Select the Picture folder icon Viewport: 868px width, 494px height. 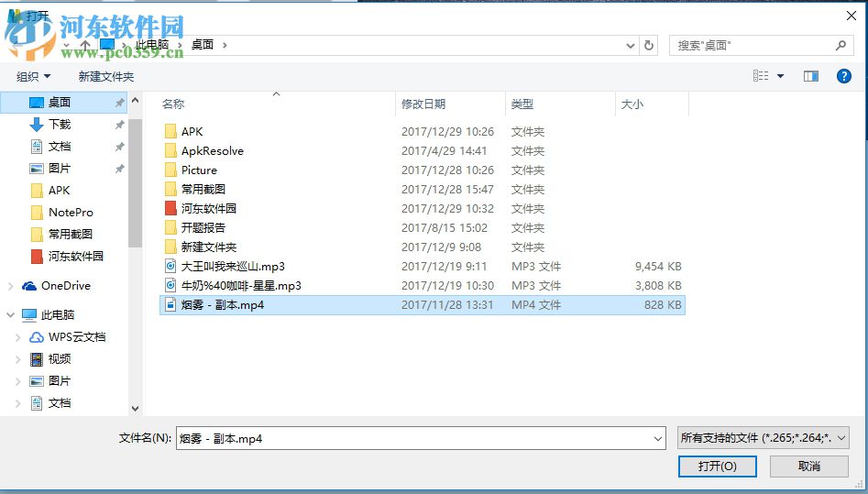(171, 170)
